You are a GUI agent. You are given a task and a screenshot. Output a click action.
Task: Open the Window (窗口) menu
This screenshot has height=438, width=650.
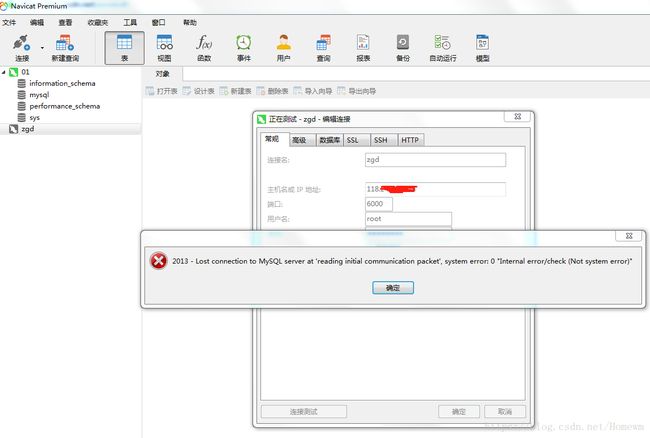(158, 22)
